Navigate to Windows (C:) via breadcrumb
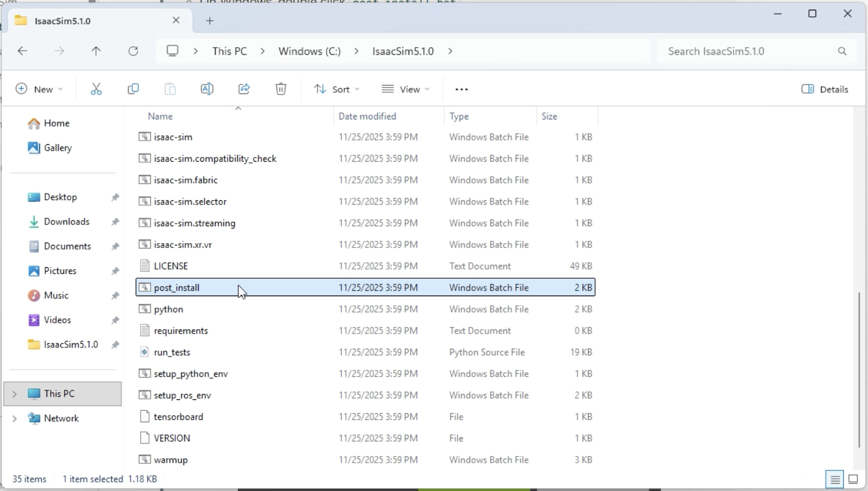 (308, 51)
